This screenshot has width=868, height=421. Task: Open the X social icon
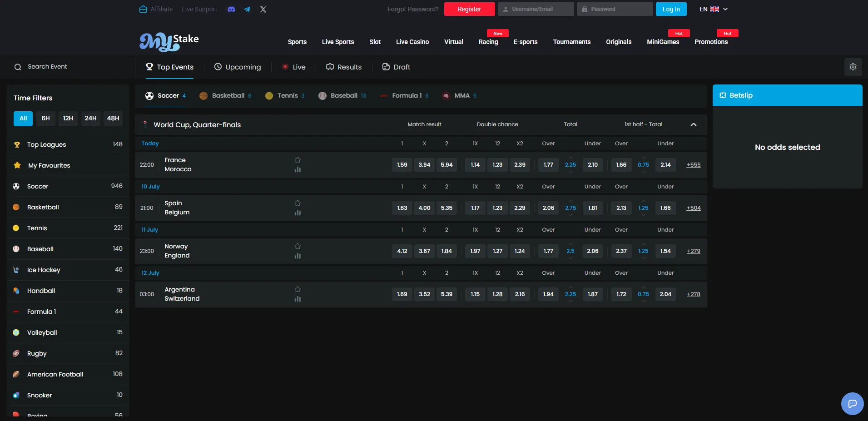[263, 9]
